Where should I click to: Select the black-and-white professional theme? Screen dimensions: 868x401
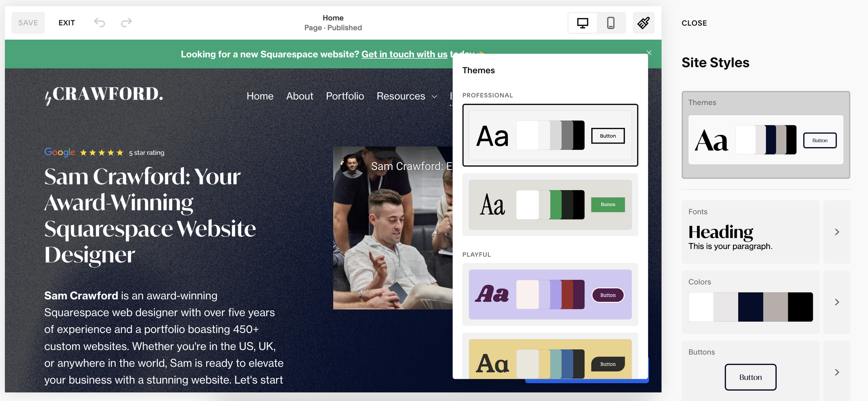pyautogui.click(x=550, y=135)
